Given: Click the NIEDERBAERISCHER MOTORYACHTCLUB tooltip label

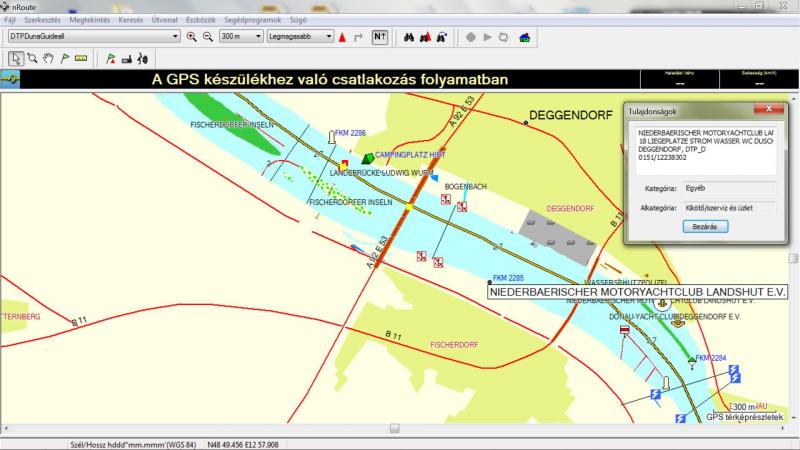Looking at the screenshot, I should point(637,292).
